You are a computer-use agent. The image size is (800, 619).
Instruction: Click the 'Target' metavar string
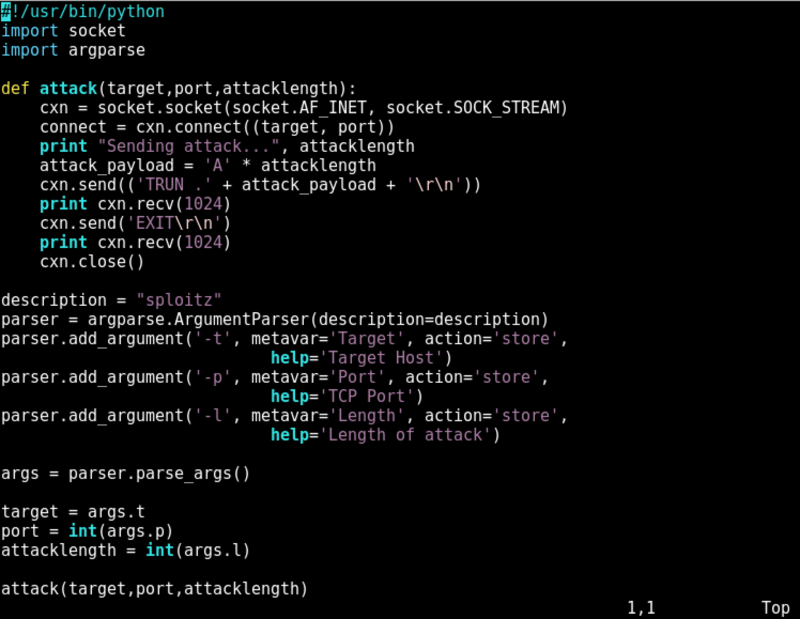pos(367,339)
